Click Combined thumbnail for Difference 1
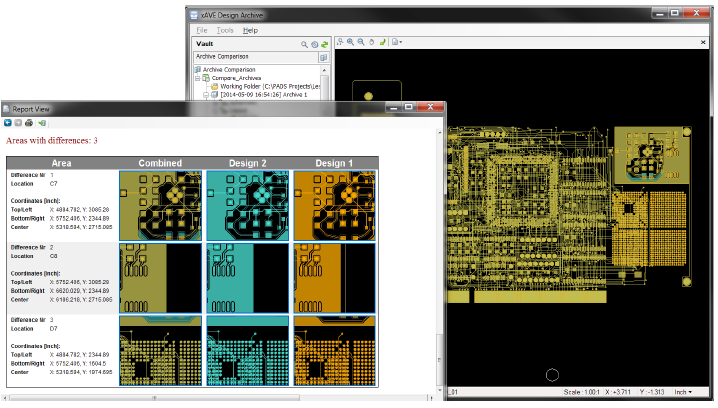Screen dimensions: 718x408 tap(160, 206)
